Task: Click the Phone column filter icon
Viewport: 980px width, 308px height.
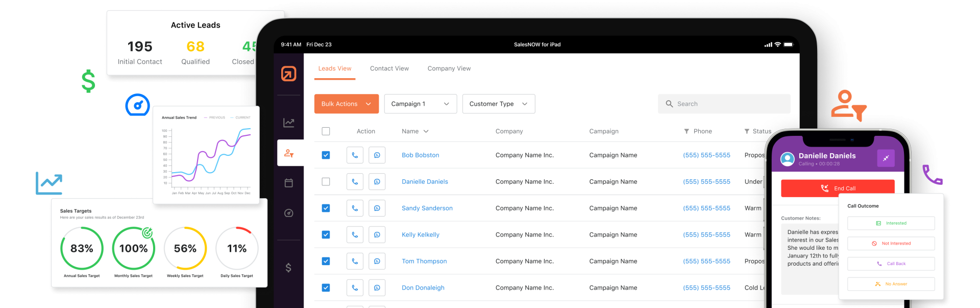Action: pos(687,131)
